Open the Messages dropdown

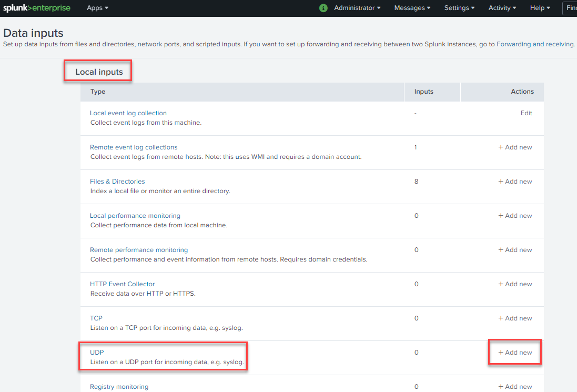point(412,8)
